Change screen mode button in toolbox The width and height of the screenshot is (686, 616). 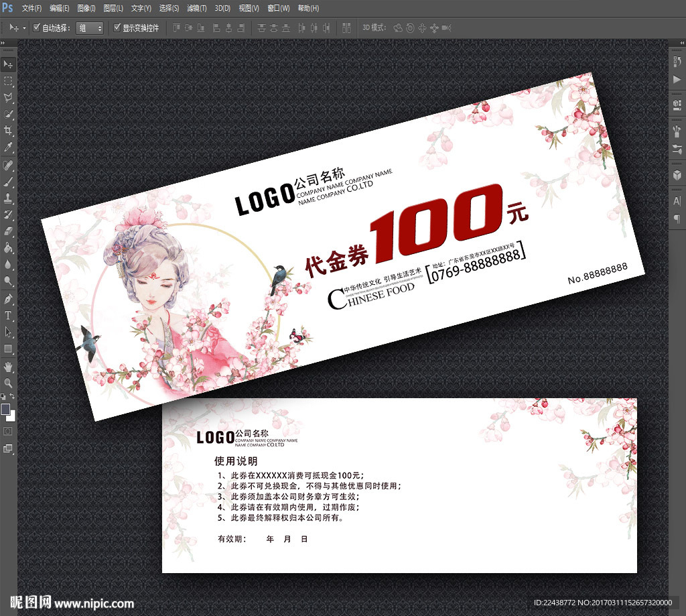(8, 448)
